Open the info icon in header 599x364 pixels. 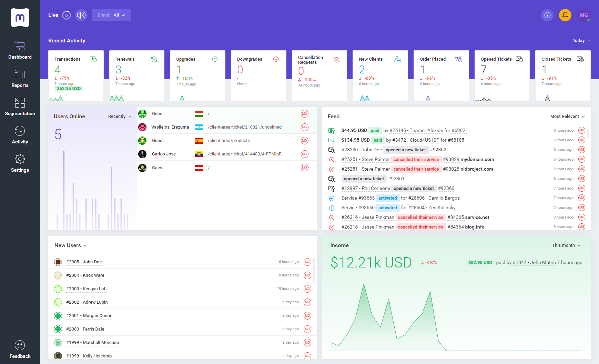(547, 15)
